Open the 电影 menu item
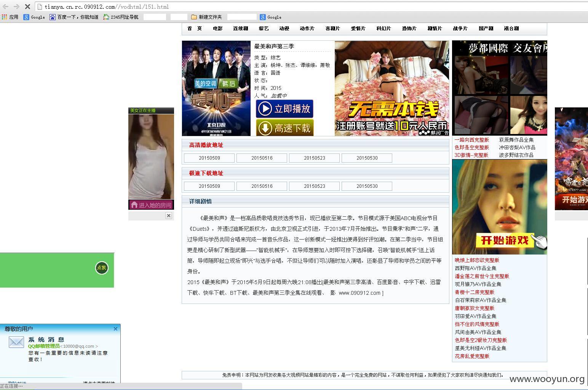588x390 pixels. (218, 29)
